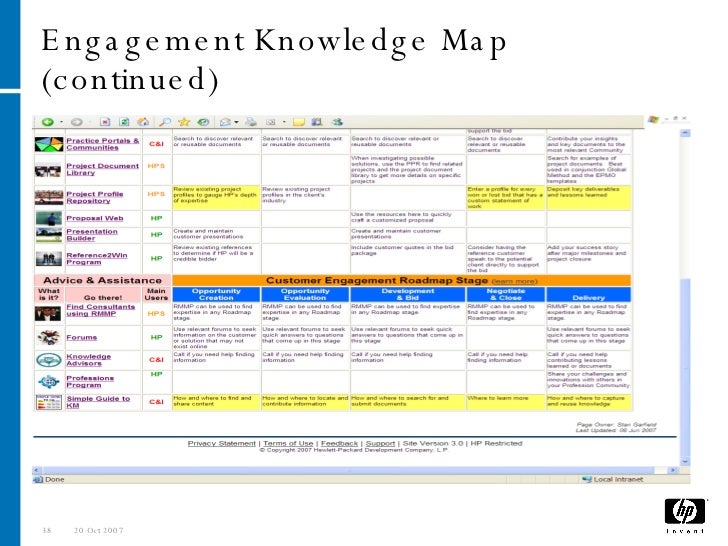Image resolution: width=728 pixels, height=546 pixels.
Task: Open the Presentation Builder link
Action: coord(92,234)
